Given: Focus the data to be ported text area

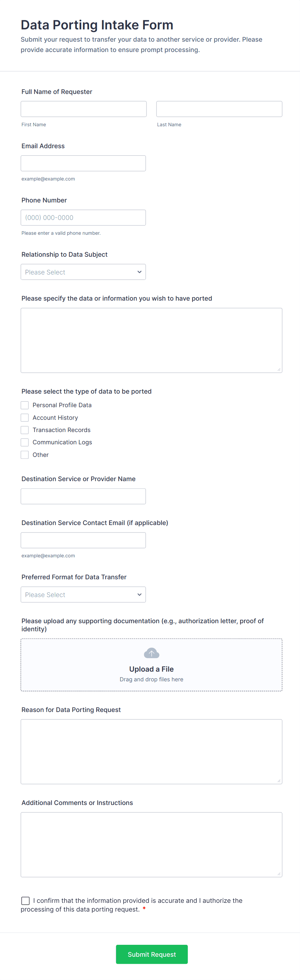Looking at the screenshot, I should click(x=151, y=340).
